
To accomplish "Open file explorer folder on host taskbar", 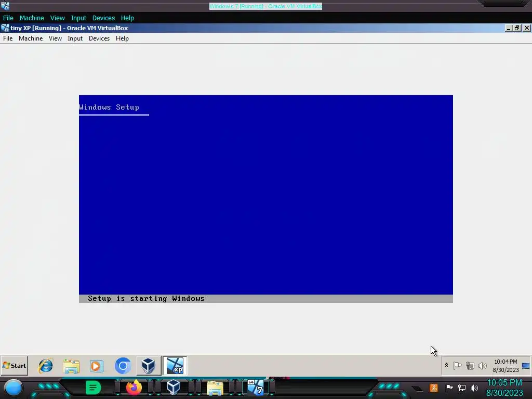I will 215,388.
